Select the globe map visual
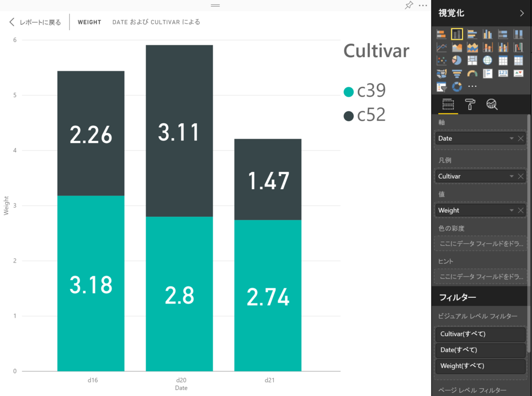 [487, 60]
